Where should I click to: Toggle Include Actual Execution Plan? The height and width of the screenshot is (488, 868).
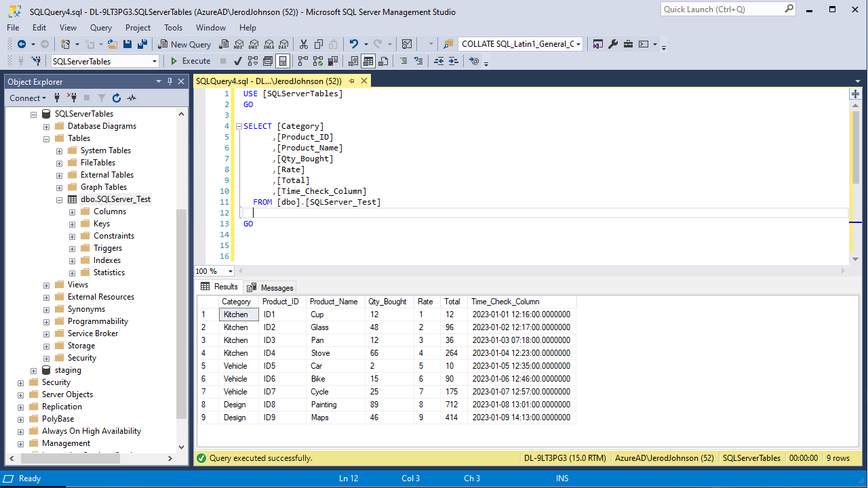[317, 61]
